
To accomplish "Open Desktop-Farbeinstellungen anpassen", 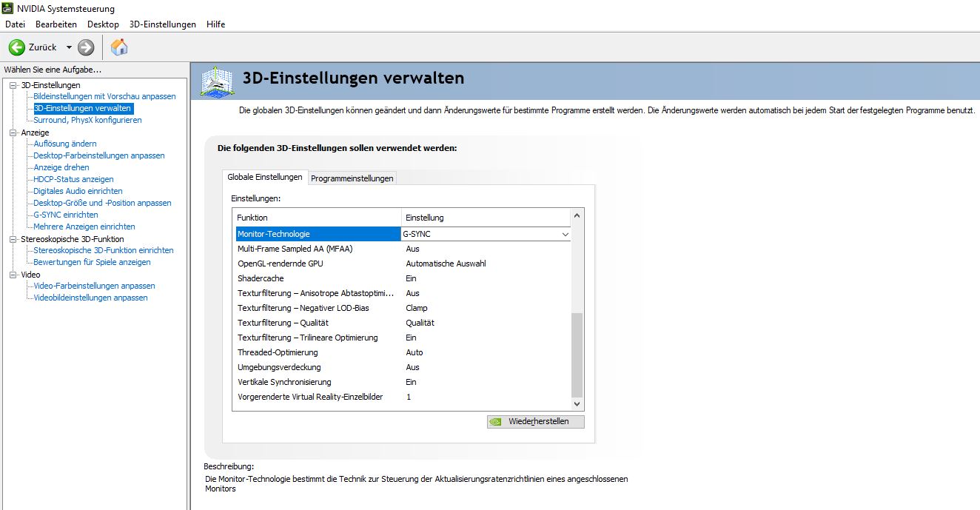I will (x=99, y=155).
